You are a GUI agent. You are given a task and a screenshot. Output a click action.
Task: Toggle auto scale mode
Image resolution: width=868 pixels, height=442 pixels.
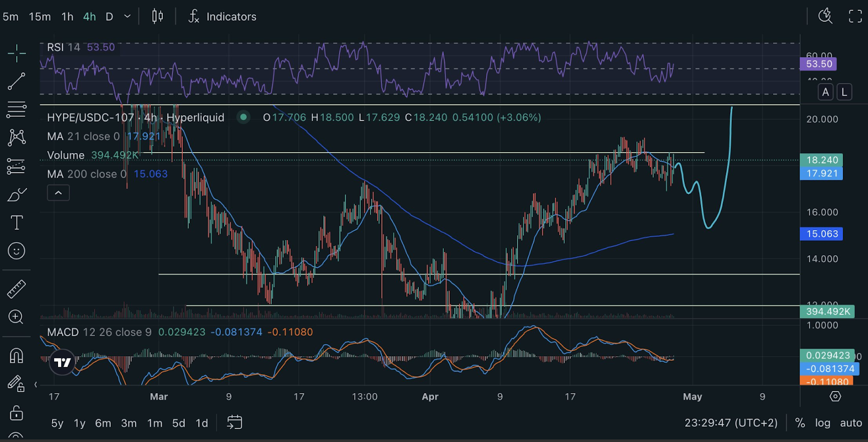[x=851, y=423]
